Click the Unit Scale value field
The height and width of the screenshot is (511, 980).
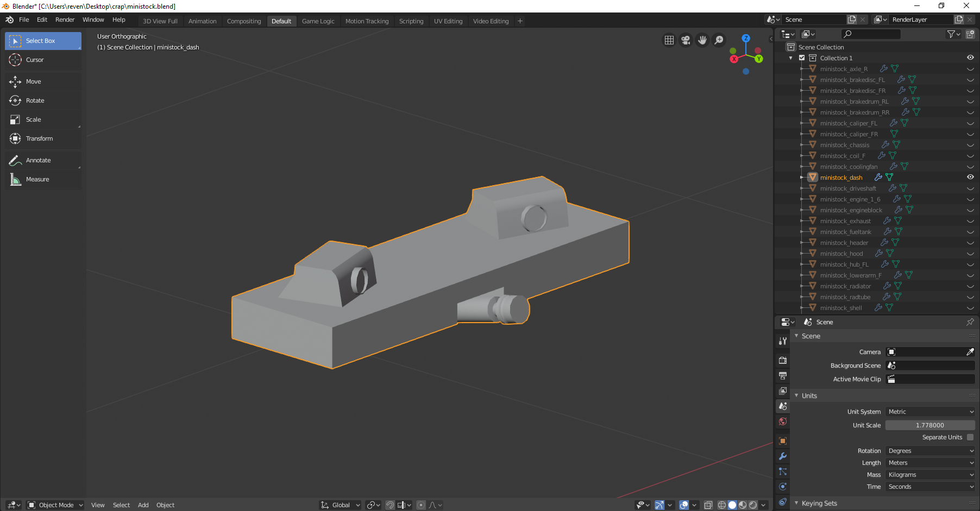[x=929, y=425]
